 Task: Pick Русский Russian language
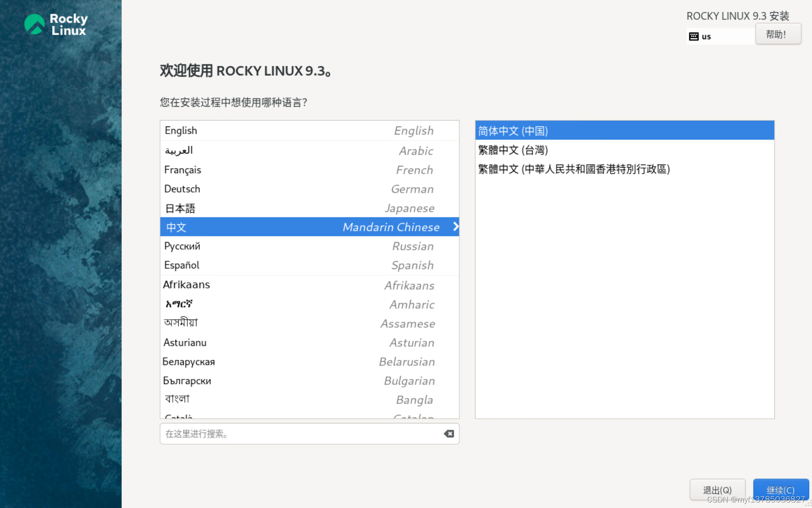(x=309, y=246)
